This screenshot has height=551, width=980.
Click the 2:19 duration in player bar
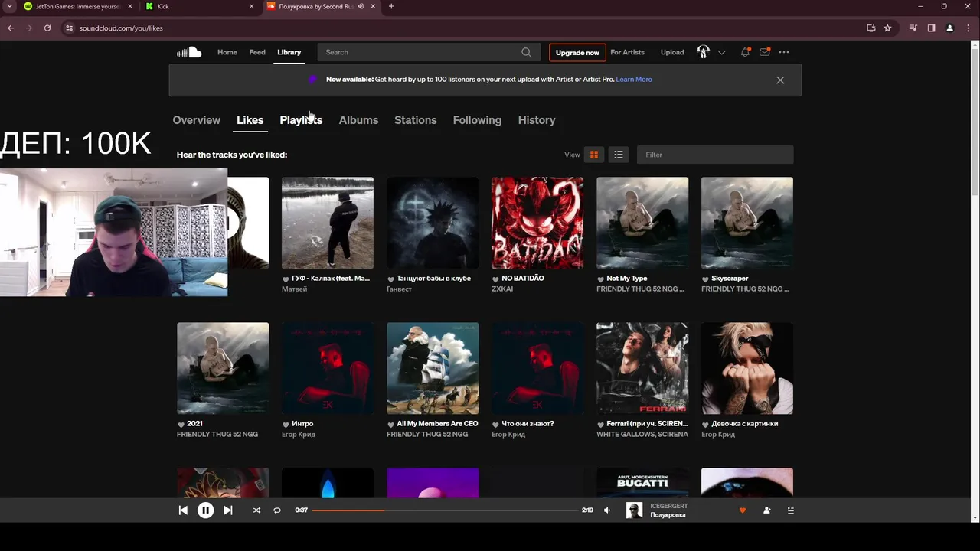click(x=587, y=510)
